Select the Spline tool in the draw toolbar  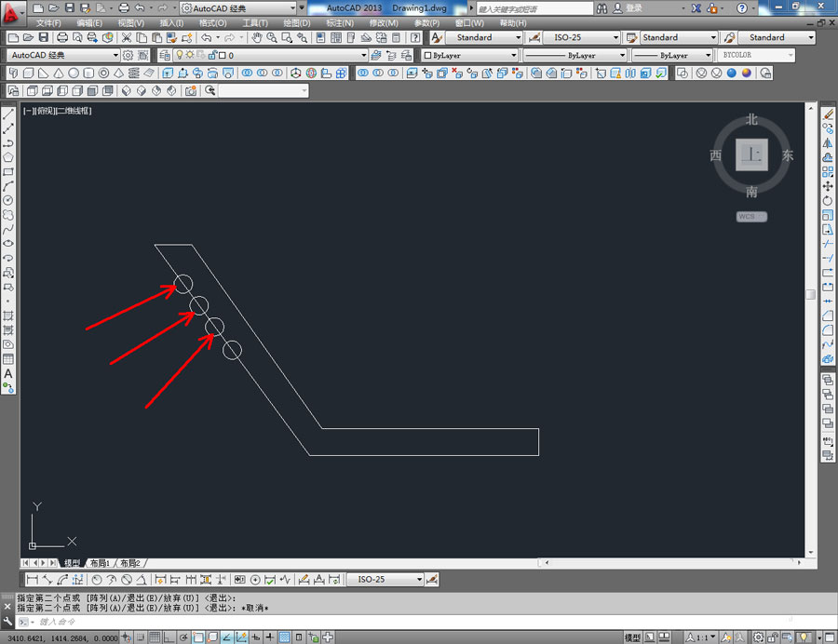point(8,229)
